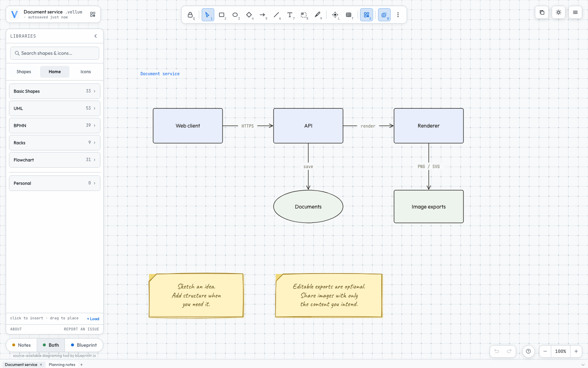
Task: Switch to the Shapes tab
Action: click(24, 72)
